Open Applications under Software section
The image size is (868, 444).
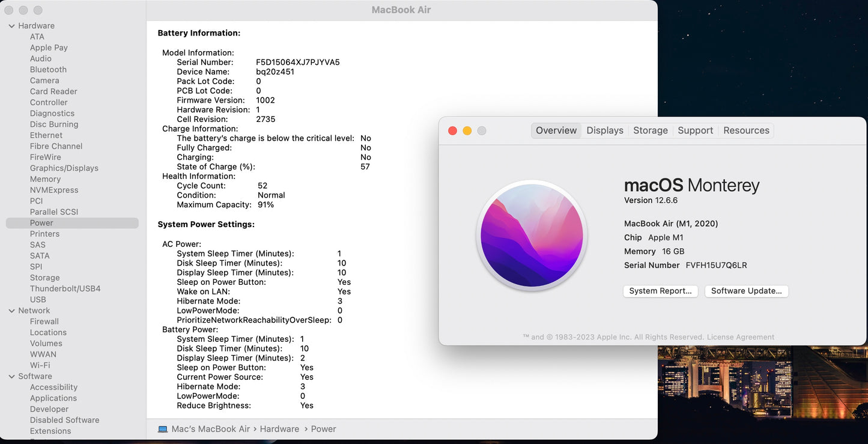[53, 398]
